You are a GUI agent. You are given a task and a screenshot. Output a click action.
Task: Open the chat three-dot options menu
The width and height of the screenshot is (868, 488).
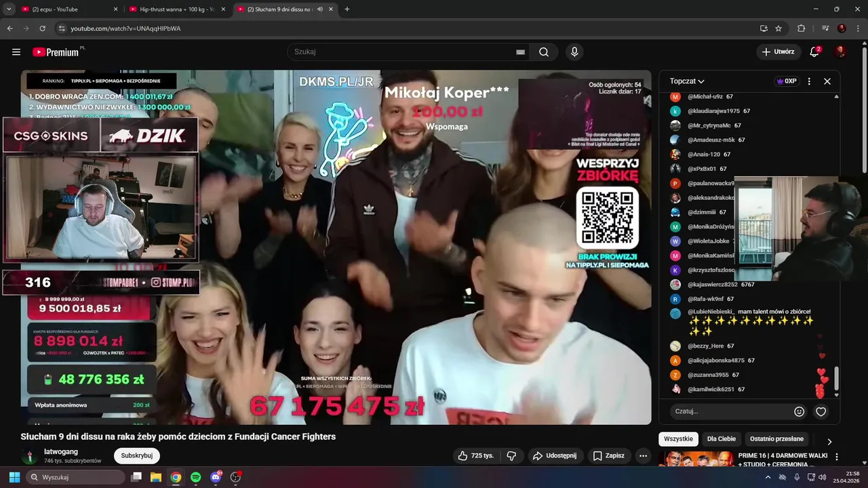pyautogui.click(x=809, y=81)
